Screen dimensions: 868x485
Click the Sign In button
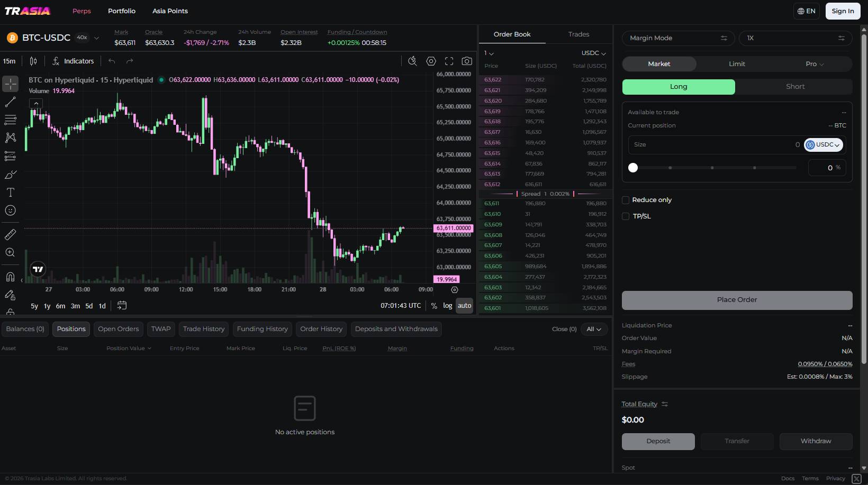pyautogui.click(x=843, y=11)
